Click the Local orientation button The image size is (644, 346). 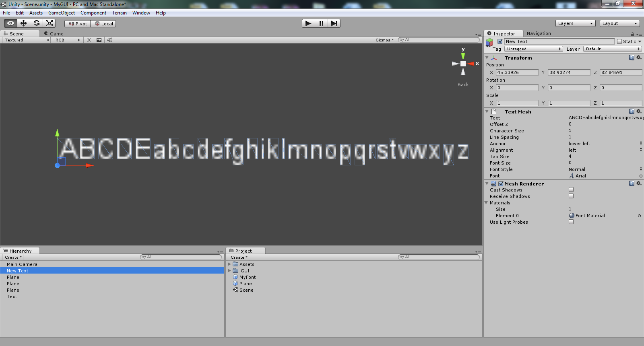[x=104, y=24]
